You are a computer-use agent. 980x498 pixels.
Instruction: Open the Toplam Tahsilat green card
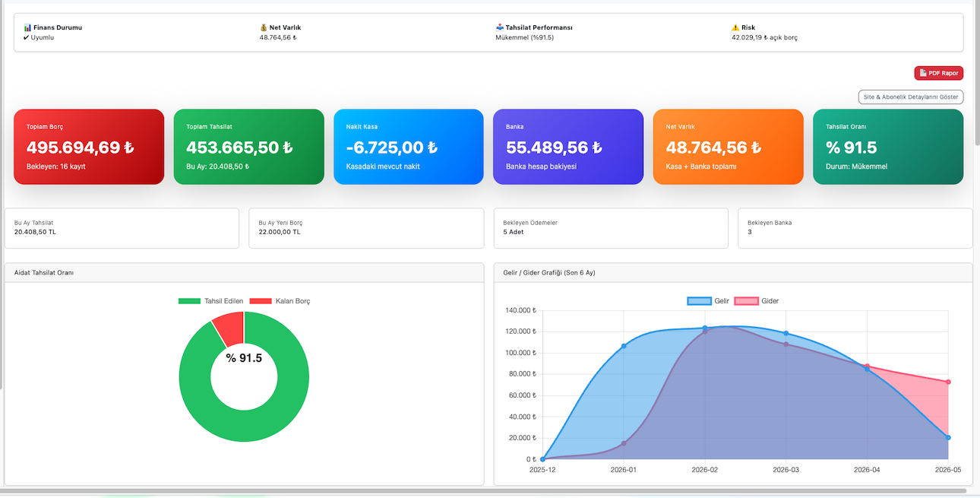(x=249, y=147)
